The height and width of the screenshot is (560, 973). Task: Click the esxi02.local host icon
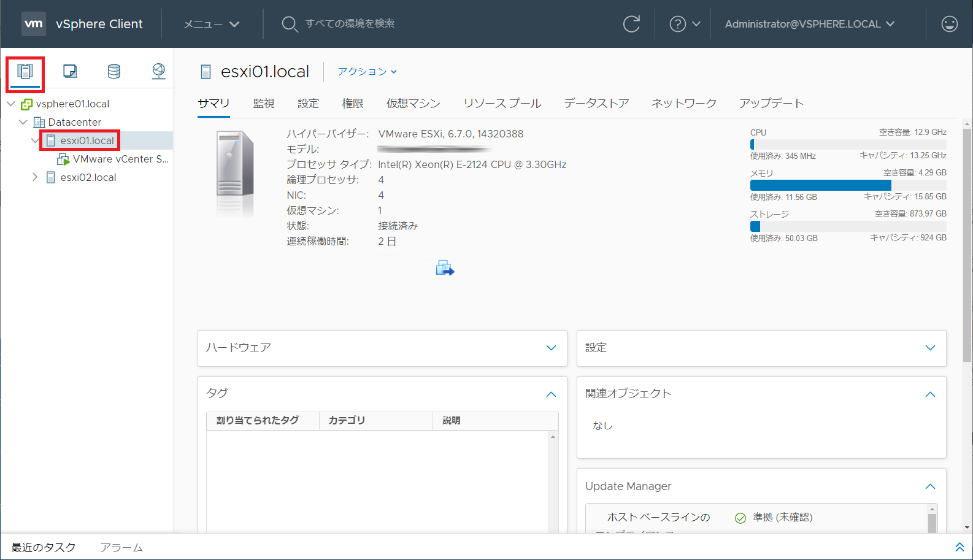click(51, 177)
